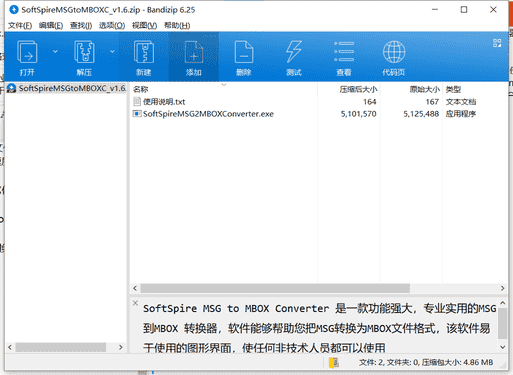Click the exe icon beside SoftSpireMSG2MBOXConverter.exe
This screenshot has width=513, height=375.
[137, 114]
